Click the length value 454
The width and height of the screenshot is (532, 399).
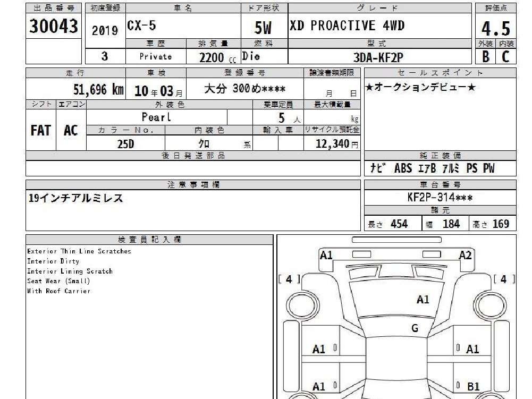click(x=399, y=224)
